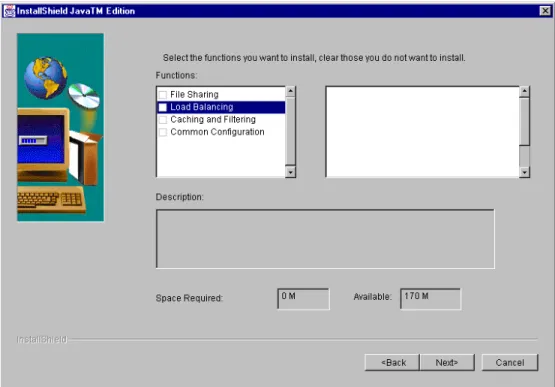Screen dimensions: 555x387
Task: Proceed with the Next> button
Action: point(447,362)
